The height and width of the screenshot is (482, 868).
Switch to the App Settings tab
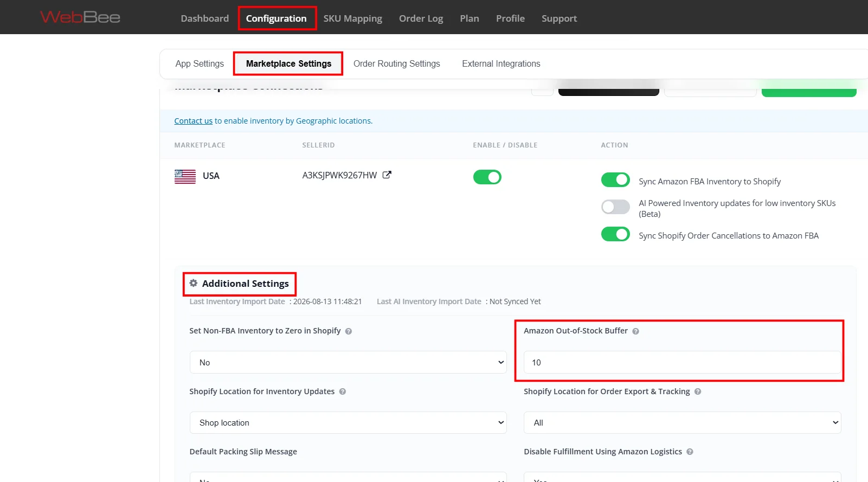click(x=200, y=63)
